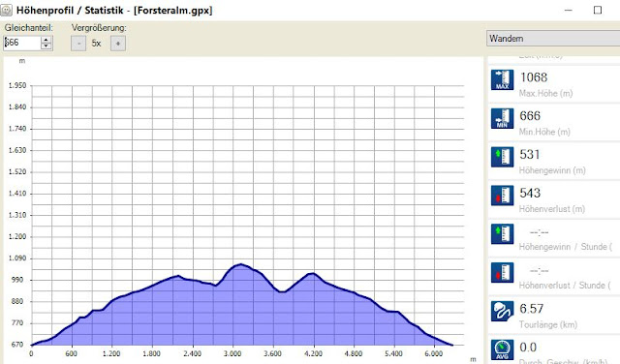Screen dimensions: 620x364
Task: Click the 1.950 y-axis label
Action: 17,85
